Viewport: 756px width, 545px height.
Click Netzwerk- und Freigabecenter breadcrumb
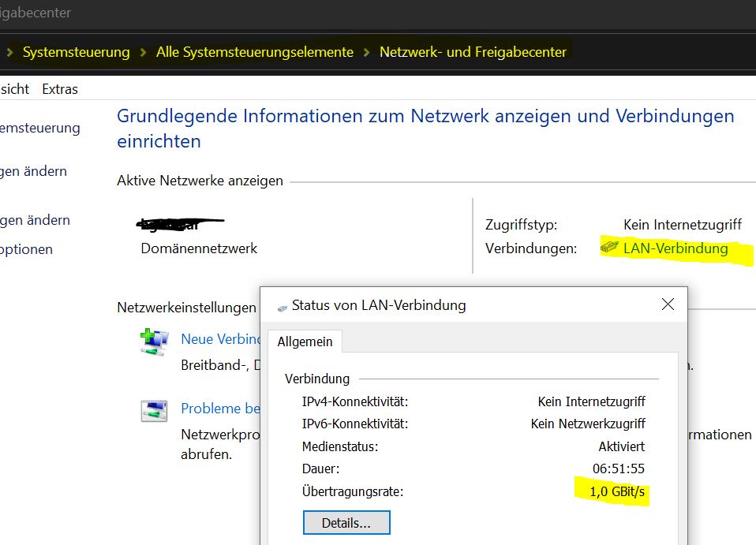point(473,52)
